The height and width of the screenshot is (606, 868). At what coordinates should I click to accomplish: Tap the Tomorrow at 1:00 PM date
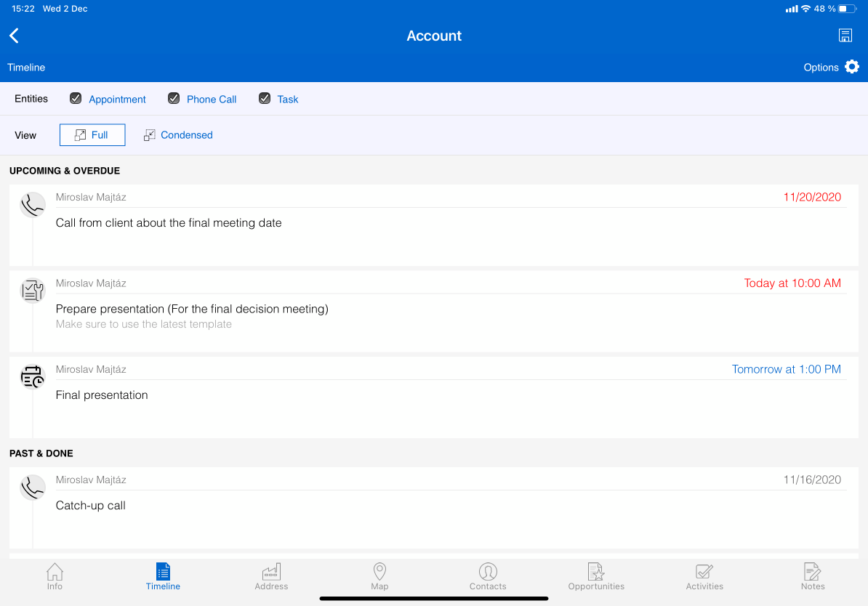[x=786, y=369]
